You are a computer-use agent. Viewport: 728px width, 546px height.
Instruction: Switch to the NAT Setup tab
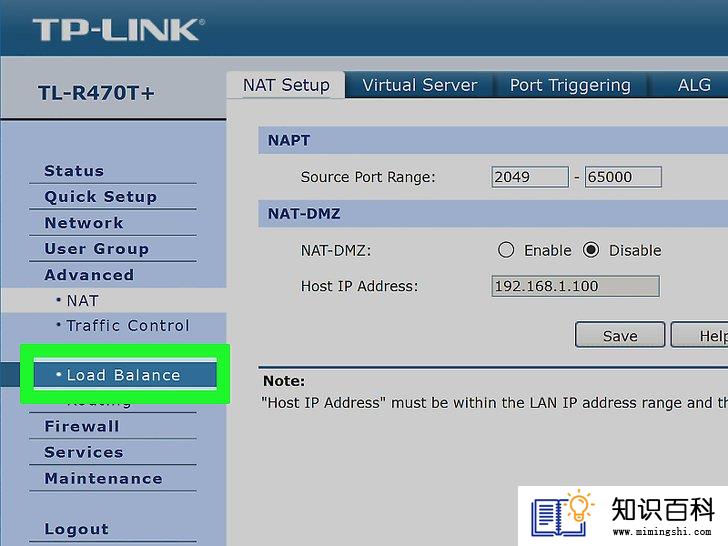point(286,85)
